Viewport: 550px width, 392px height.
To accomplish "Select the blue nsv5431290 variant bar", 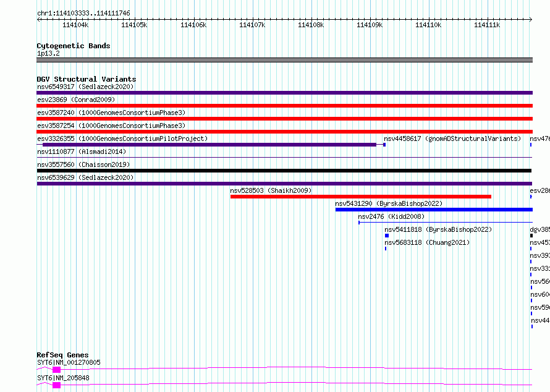I will pyautogui.click(x=434, y=210).
